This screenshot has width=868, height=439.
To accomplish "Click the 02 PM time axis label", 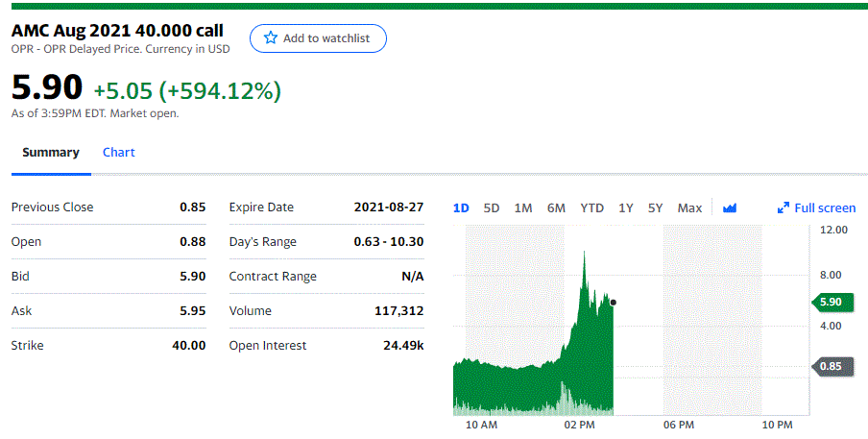I will (x=580, y=425).
